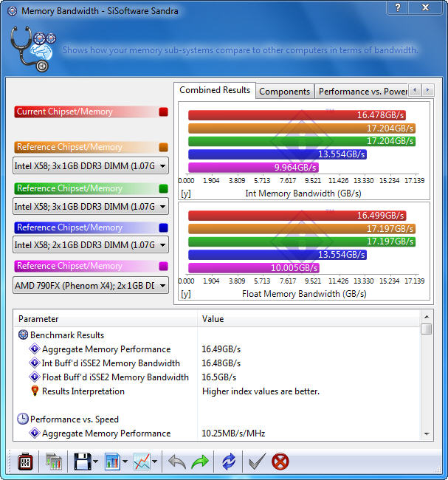Open the Intel X58 2x1GB DDR3 dropdown
Screen dimensions: 448x480
(91, 244)
